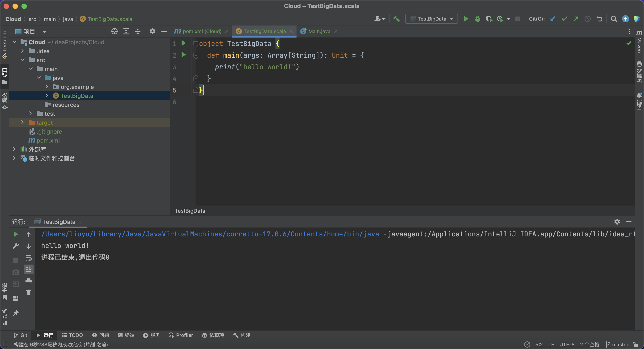Click the wrench icon in run panel

(15, 246)
